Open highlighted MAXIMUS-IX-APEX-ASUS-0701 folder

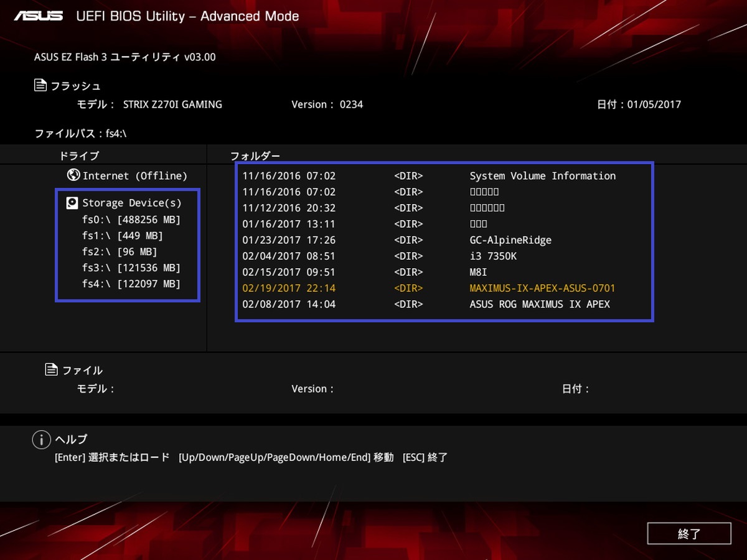point(542,289)
